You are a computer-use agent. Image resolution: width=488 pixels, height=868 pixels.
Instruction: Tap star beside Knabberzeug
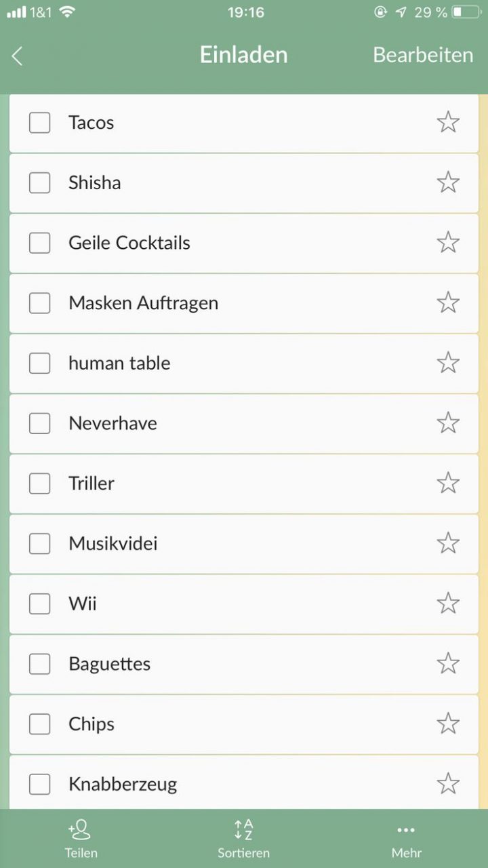pos(448,784)
